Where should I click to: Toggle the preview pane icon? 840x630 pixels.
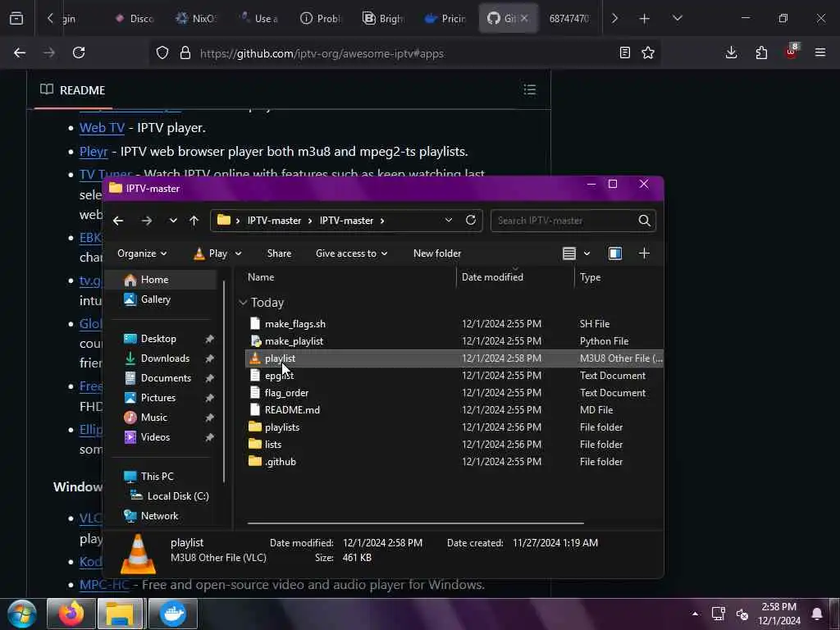click(615, 253)
